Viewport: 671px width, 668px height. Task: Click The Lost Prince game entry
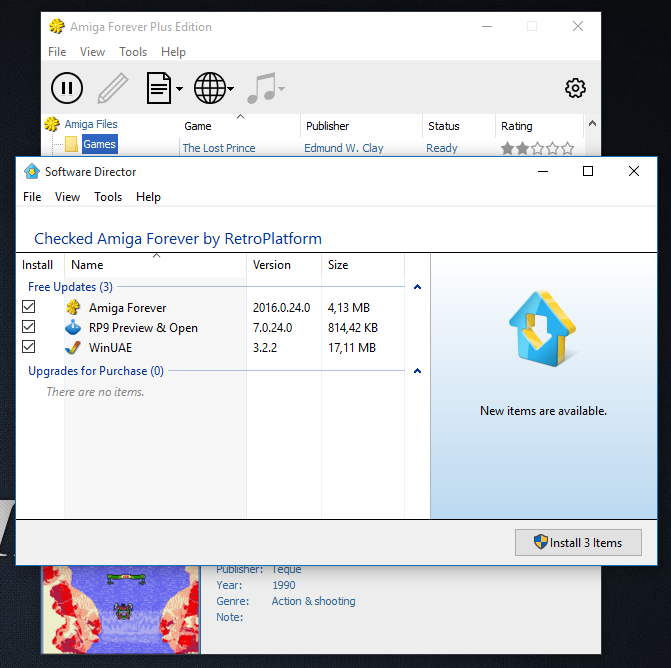tap(219, 148)
